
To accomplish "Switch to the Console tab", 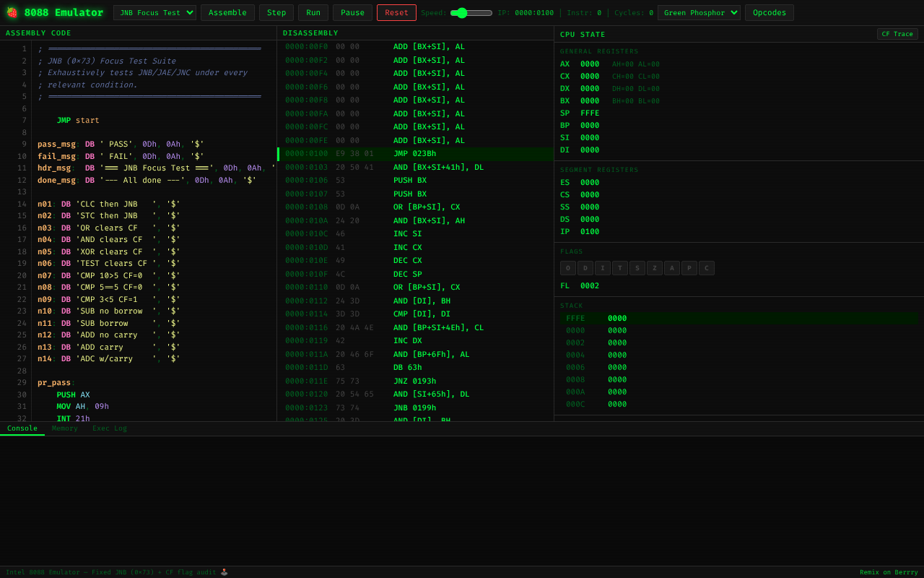I will click(x=22, y=428).
